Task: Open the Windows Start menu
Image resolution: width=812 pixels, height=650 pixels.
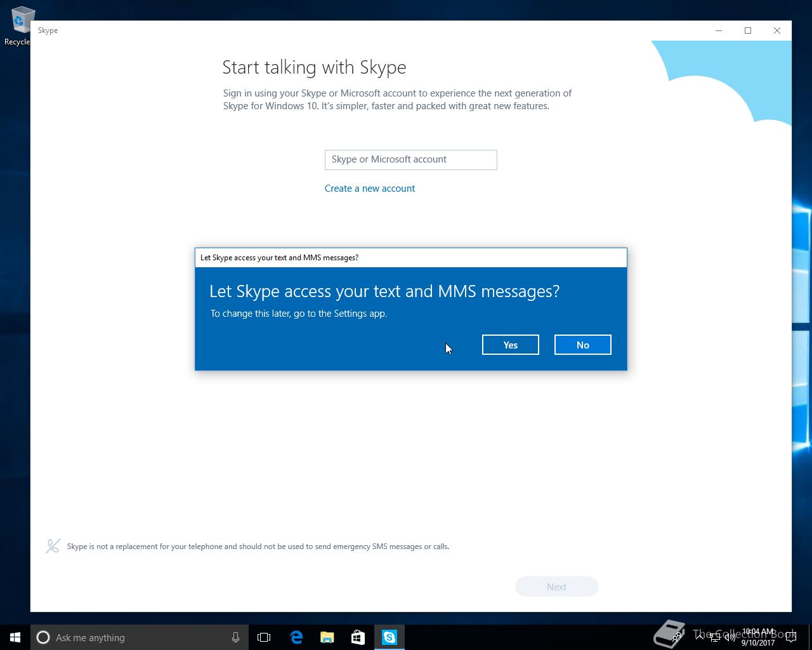Action: (x=15, y=637)
